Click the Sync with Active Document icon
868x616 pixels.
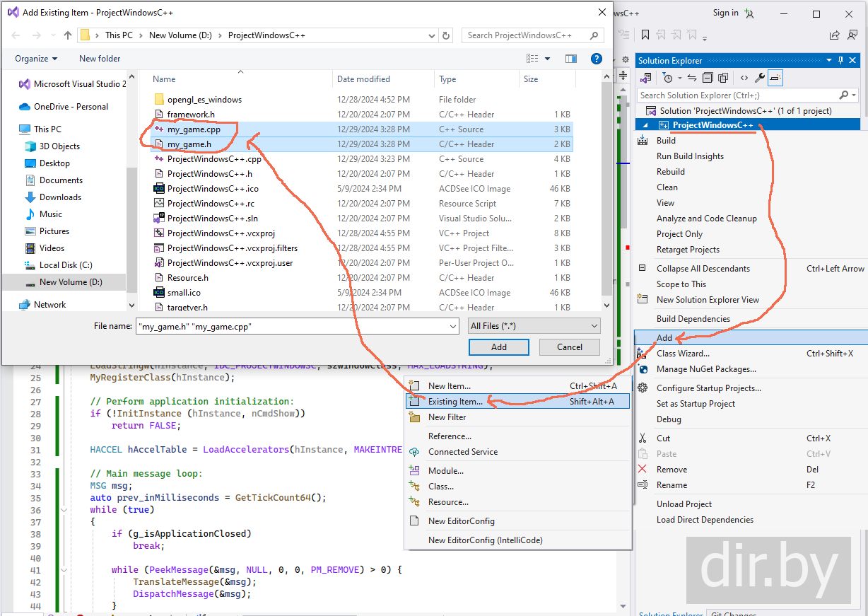(x=692, y=78)
